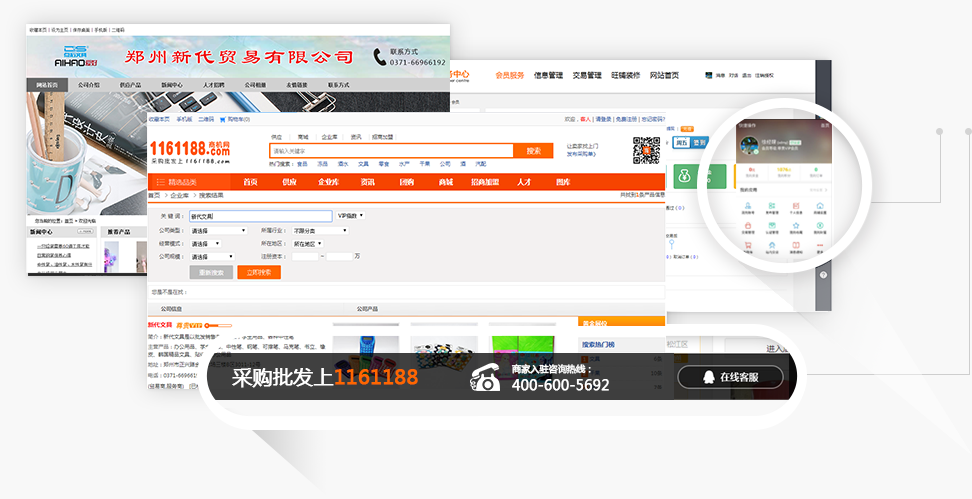
Task: Open 交易管理 tab in member center
Action: [586, 75]
